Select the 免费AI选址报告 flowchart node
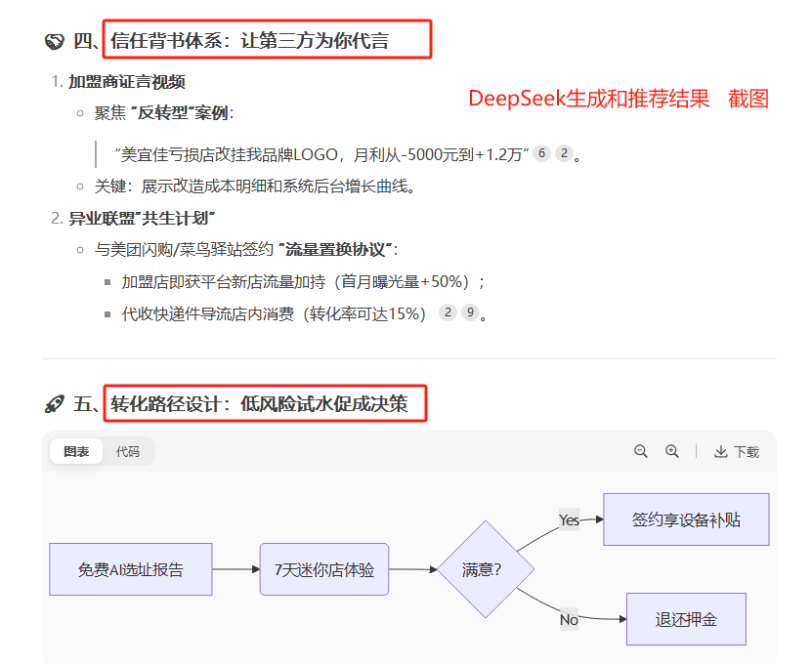Screen dimensions: 812x664 coord(130,569)
